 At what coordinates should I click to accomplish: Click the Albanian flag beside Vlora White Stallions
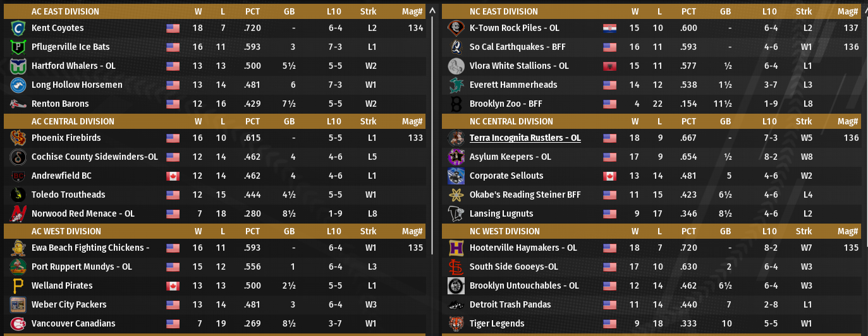[x=609, y=66]
